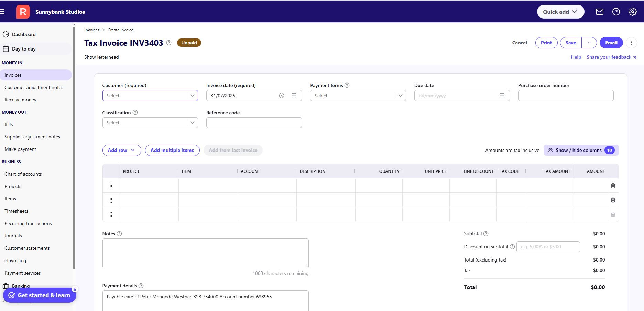The width and height of the screenshot is (644, 311).
Task: Click Show letterhead link
Action: pos(101,57)
